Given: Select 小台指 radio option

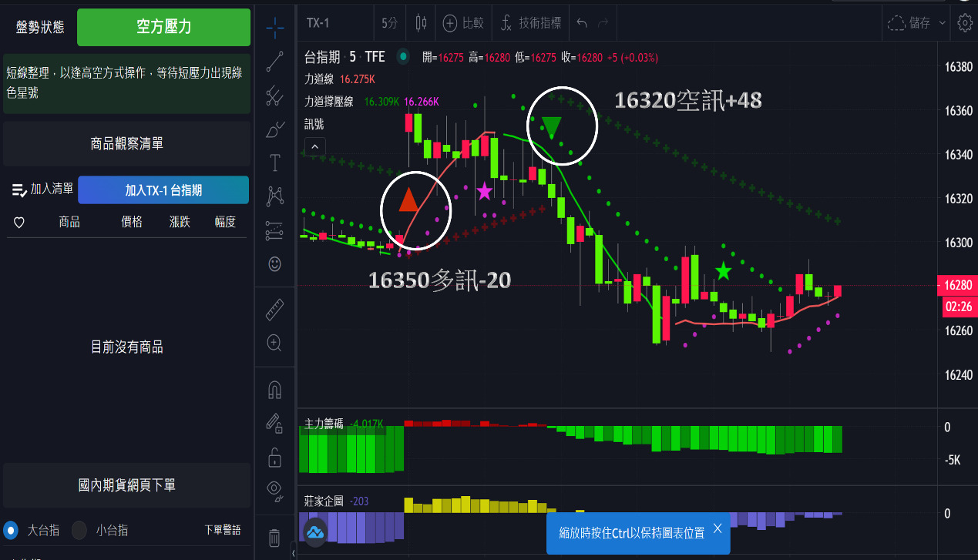Looking at the screenshot, I should pos(79,530).
